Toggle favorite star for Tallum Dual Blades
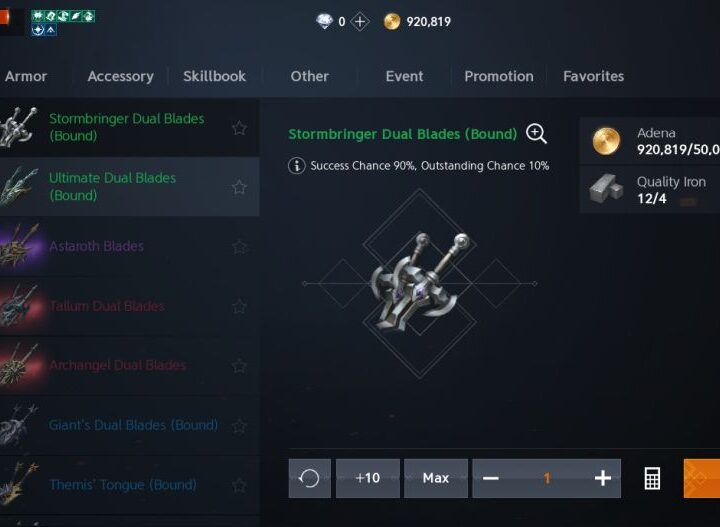720x527 pixels. 239,306
